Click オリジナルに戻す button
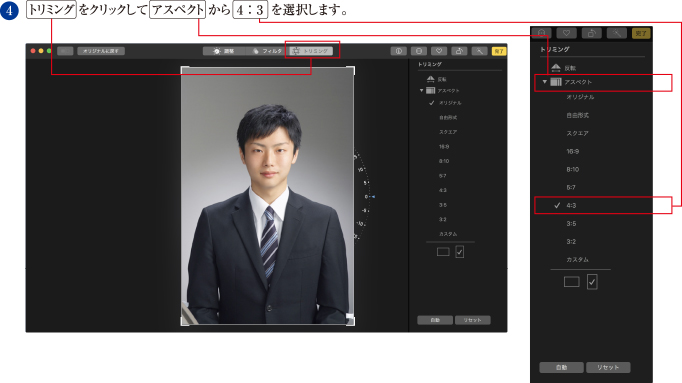The height and width of the screenshot is (383, 682). click(x=101, y=51)
